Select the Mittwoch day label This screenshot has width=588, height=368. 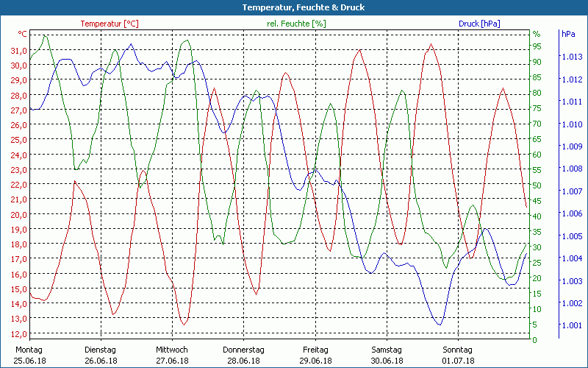[x=172, y=350]
